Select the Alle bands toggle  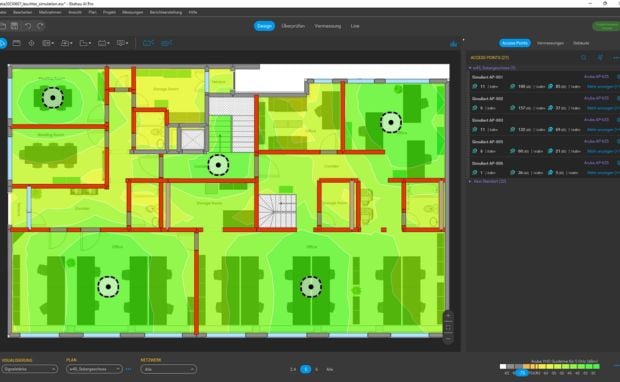point(329,369)
